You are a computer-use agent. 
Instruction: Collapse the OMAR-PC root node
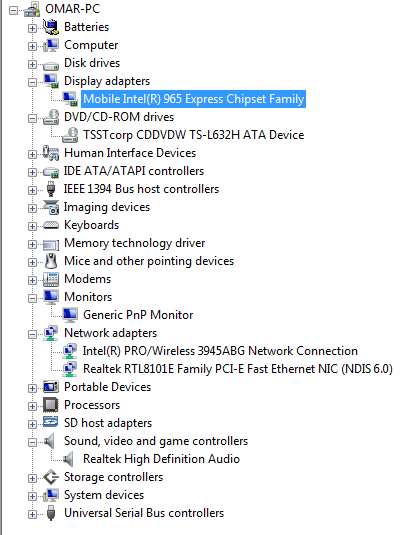pos(14,10)
